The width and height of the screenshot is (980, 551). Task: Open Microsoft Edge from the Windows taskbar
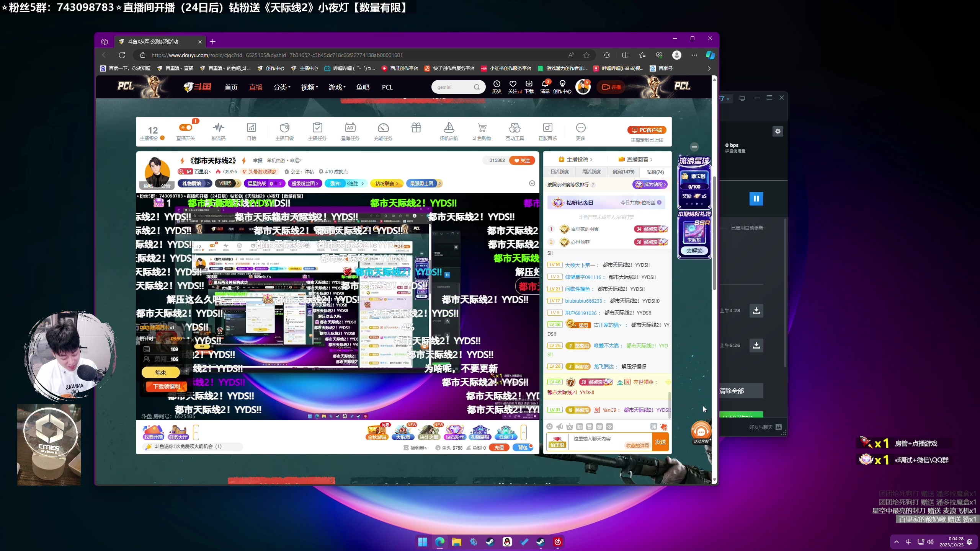(439, 542)
